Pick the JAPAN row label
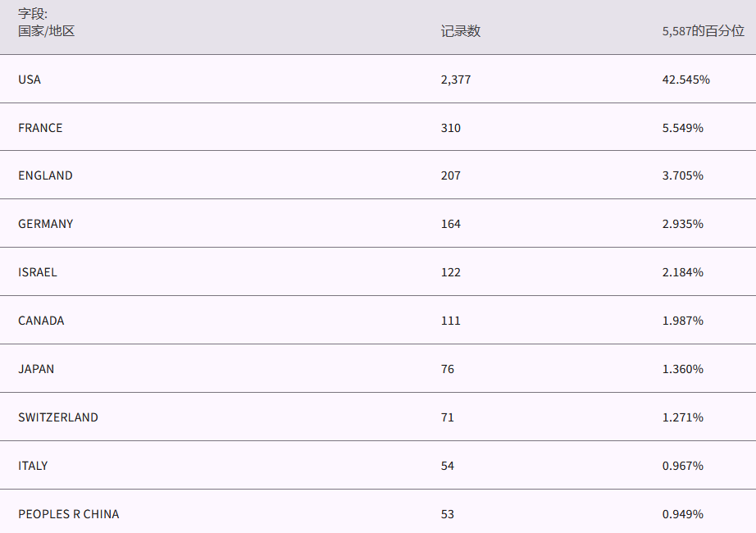756x533 pixels. tap(36, 369)
